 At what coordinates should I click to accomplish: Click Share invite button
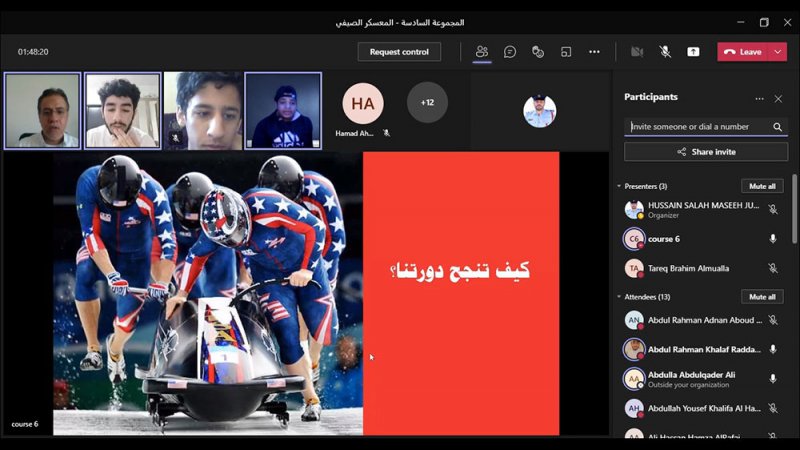click(706, 152)
